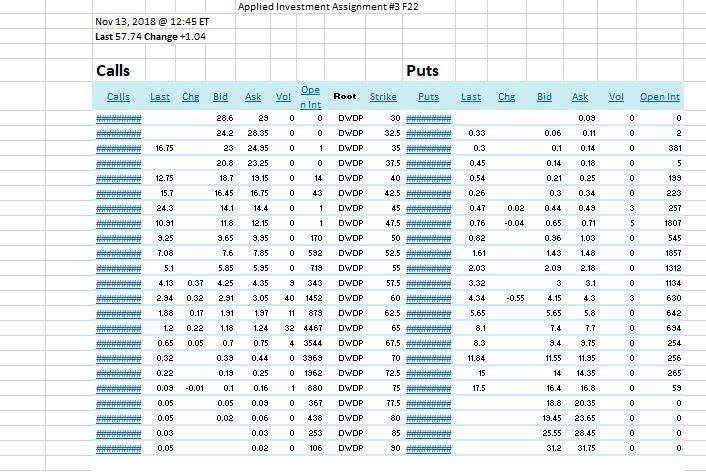The image size is (706, 472).
Task: Select the call open interest 4467 cell
Action: pos(313,328)
